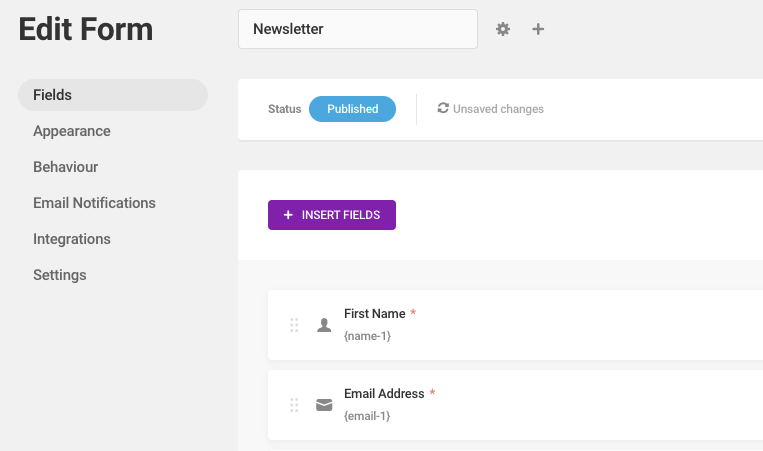
Task: Click the Unsaved changes refresh icon
Action: coord(443,108)
